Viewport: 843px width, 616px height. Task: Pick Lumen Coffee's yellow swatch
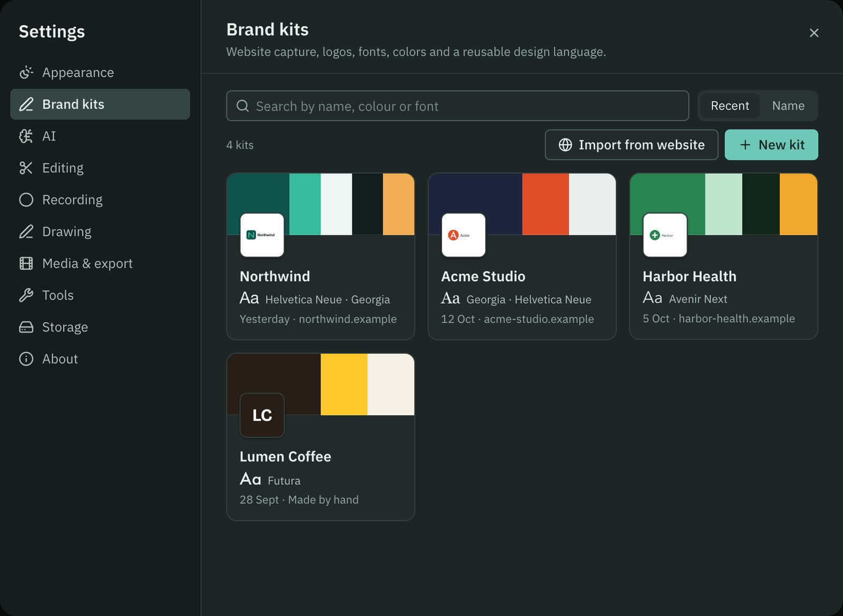[x=344, y=384]
